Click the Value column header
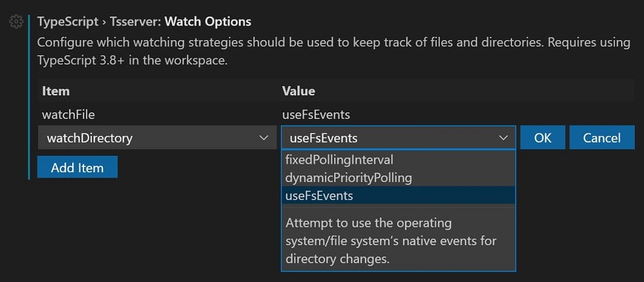 (x=299, y=91)
